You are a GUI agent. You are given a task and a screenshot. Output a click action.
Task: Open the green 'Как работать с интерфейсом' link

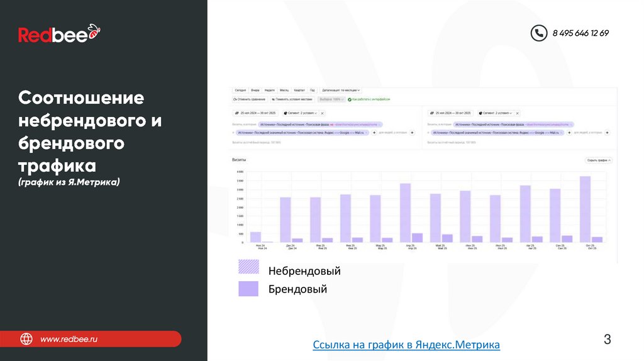coord(369,99)
